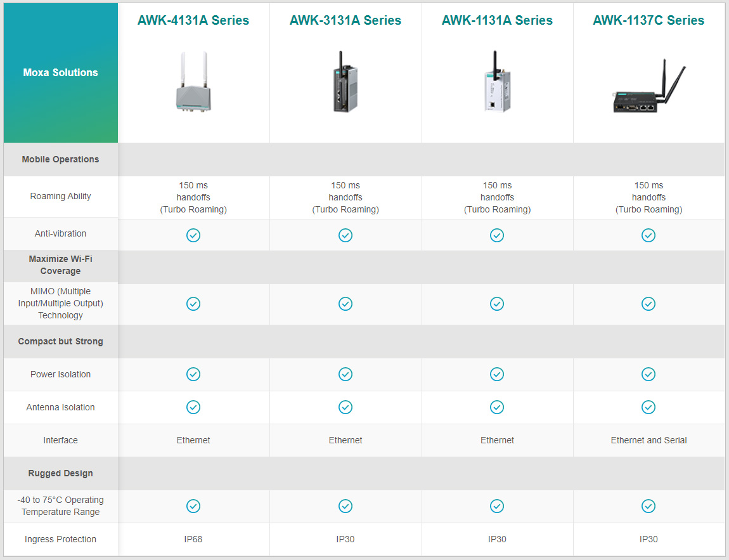This screenshot has width=729, height=560.
Task: Click MIMO checkmark under AWK-4131A Series
Action: 193,304
